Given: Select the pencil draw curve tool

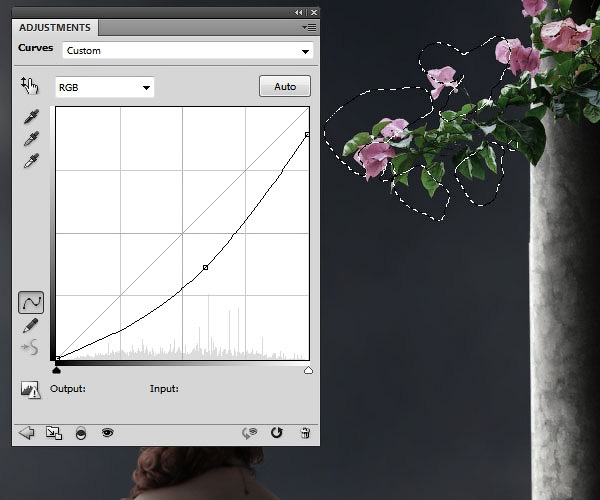Looking at the screenshot, I should (x=31, y=326).
